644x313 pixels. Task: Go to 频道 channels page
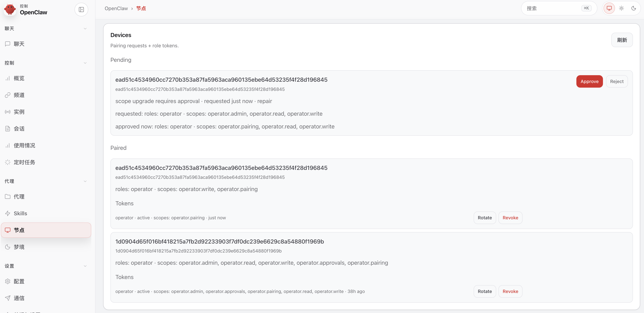46,95
